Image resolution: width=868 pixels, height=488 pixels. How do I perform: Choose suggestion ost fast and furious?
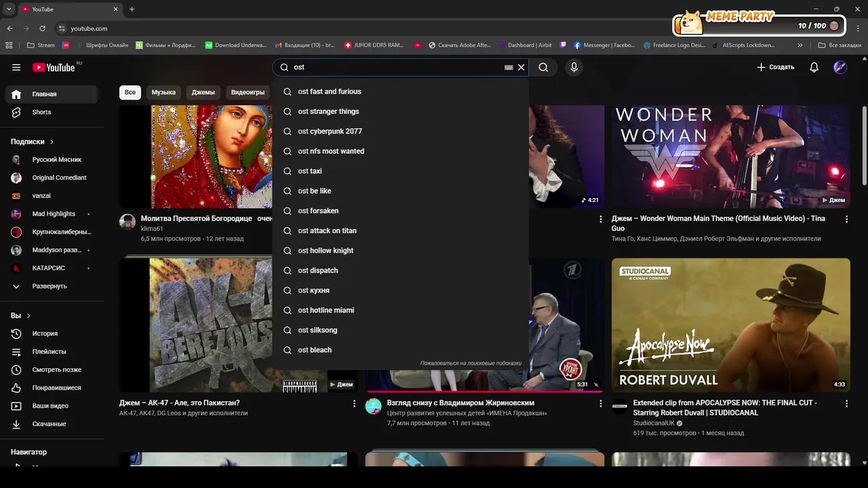[x=400, y=91]
